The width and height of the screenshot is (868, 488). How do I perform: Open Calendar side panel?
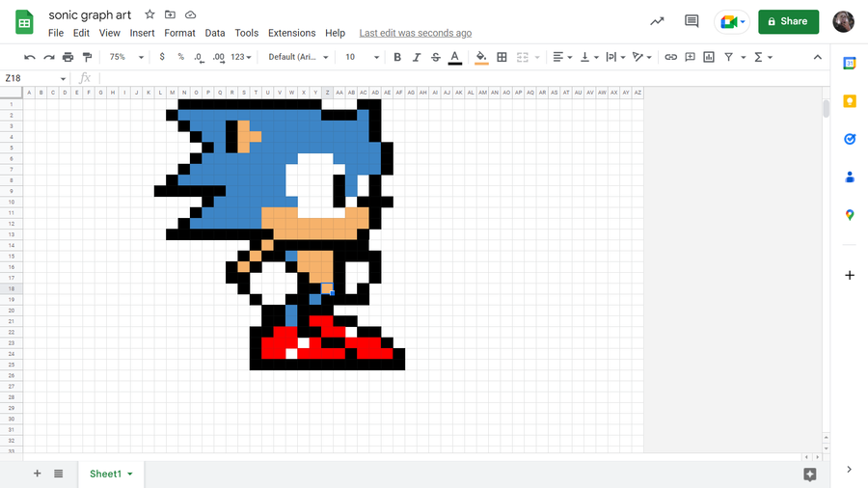849,63
